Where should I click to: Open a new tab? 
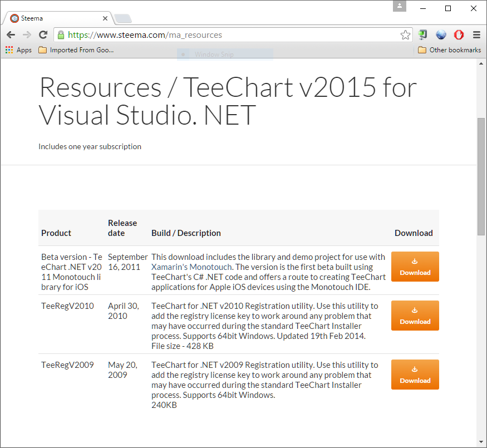(124, 18)
